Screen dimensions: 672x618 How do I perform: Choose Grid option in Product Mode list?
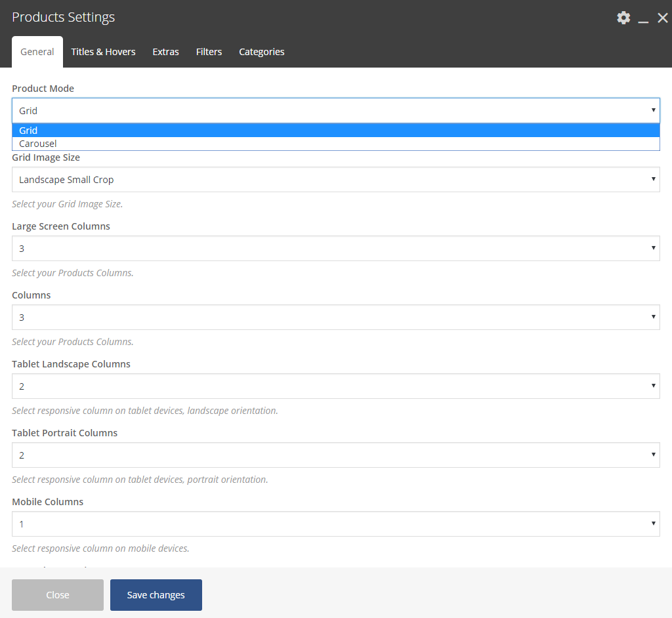pos(336,131)
